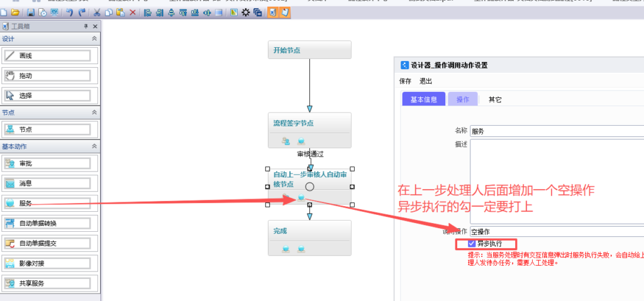Switch to the 基本信息 tab
The image size is (644, 301).
coord(423,99)
